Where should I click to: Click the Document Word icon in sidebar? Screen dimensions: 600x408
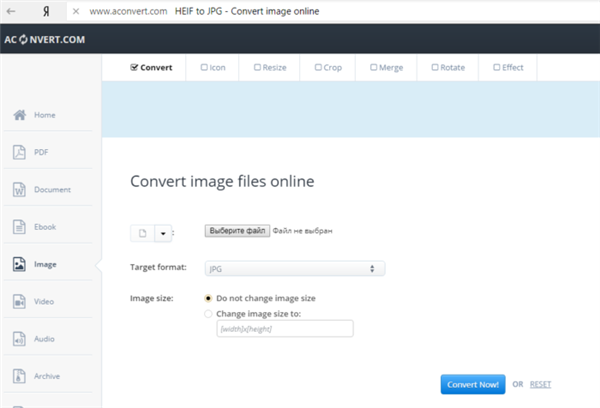[19, 189]
